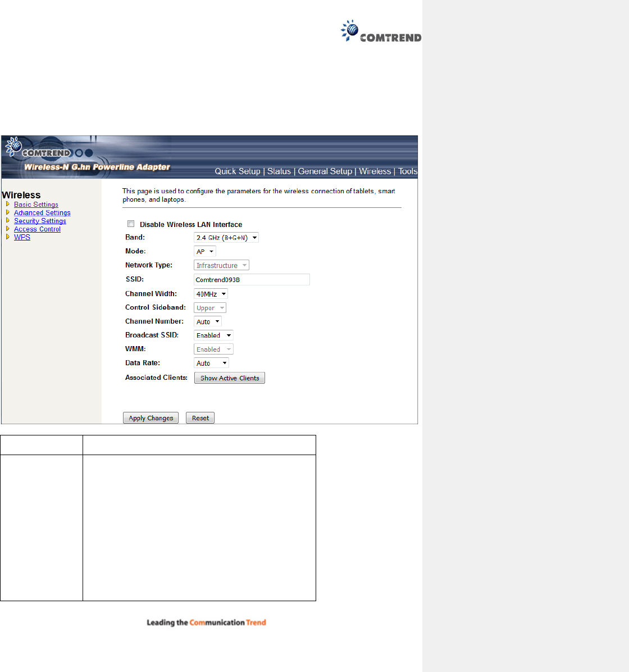Click the Comtrend logo in the router banner

(x=38, y=147)
